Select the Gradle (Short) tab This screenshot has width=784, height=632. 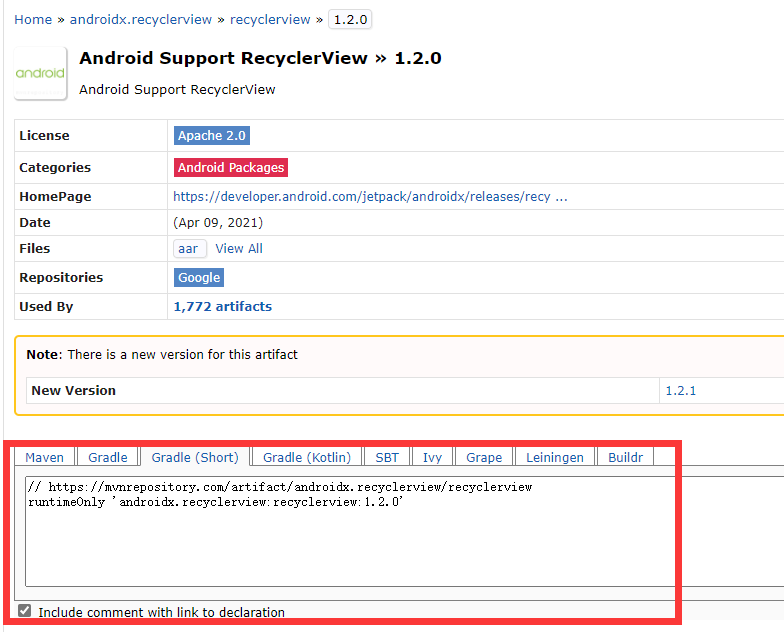(195, 457)
